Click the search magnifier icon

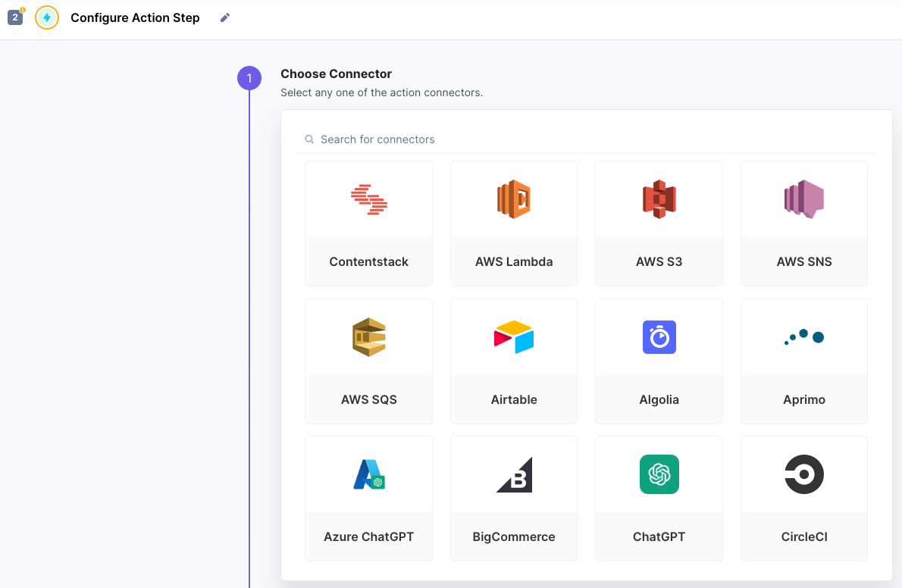point(309,139)
